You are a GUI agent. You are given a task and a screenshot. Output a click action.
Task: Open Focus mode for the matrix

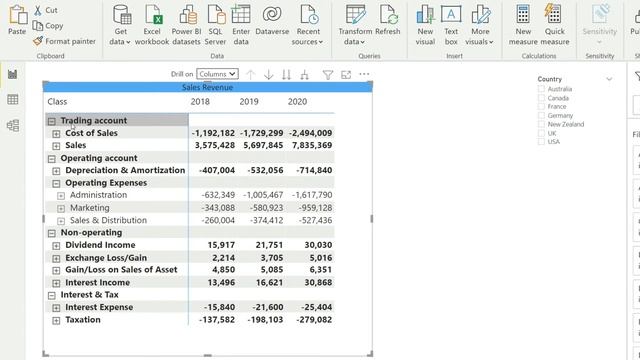[x=346, y=75]
